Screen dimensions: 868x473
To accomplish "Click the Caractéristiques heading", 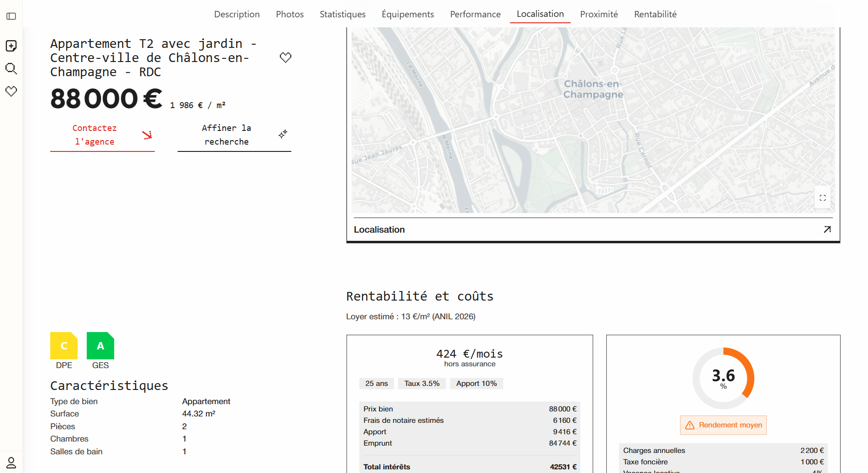I will pos(109,386).
